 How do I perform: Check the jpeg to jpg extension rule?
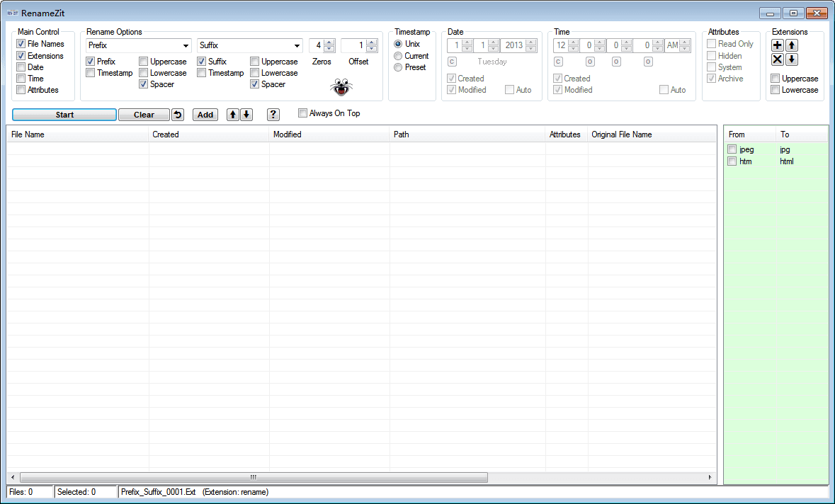point(732,149)
